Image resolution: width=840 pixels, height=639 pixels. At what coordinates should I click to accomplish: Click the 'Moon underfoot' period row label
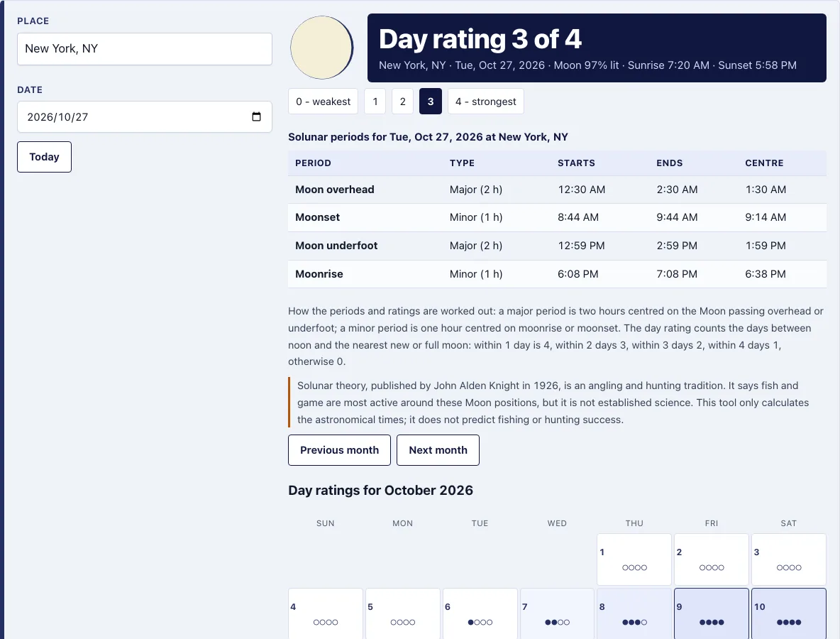[x=336, y=246]
